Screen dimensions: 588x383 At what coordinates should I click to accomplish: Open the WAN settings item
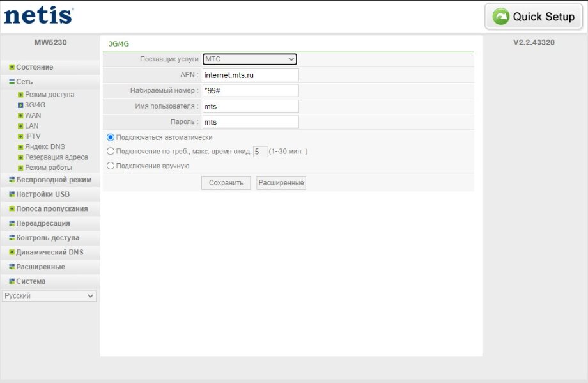point(33,116)
